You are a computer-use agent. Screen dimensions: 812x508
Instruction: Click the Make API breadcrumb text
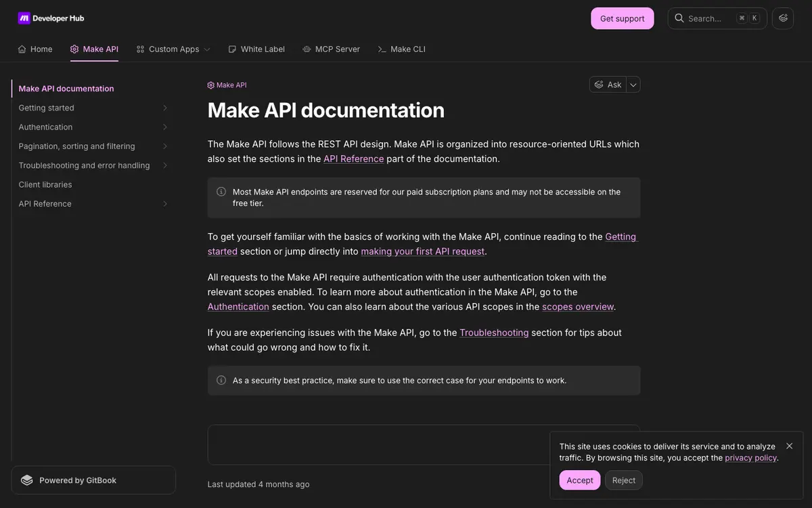click(231, 85)
